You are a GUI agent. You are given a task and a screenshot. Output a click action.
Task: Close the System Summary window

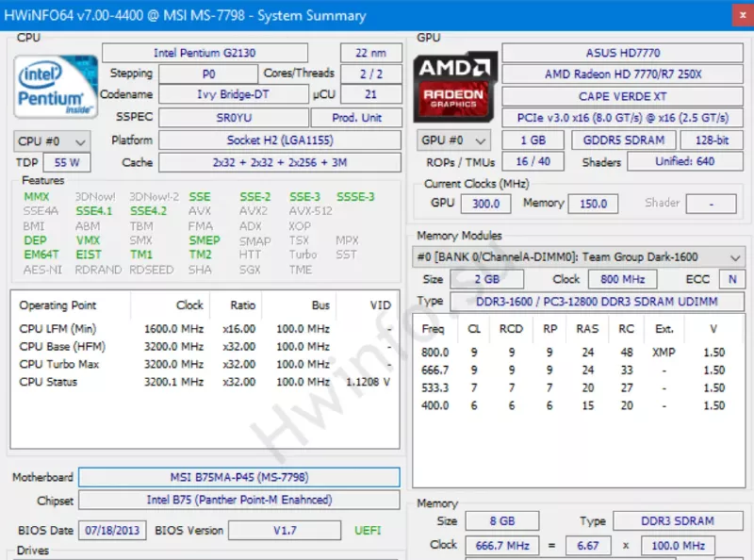click(x=743, y=15)
